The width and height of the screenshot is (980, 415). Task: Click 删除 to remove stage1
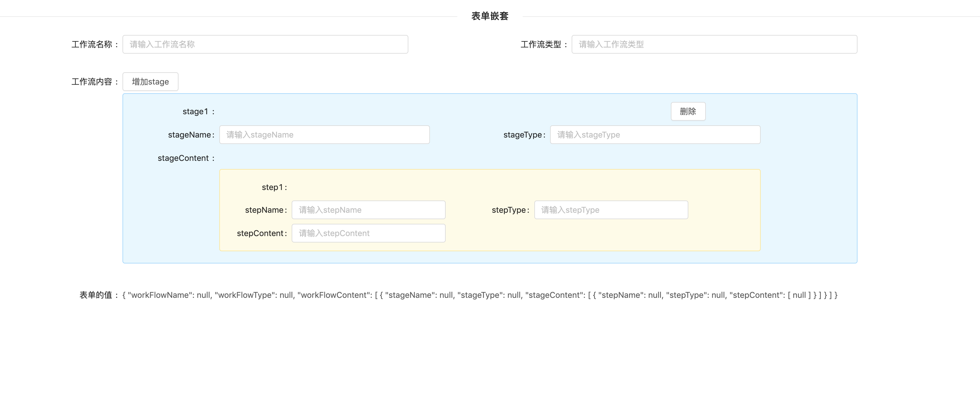688,111
